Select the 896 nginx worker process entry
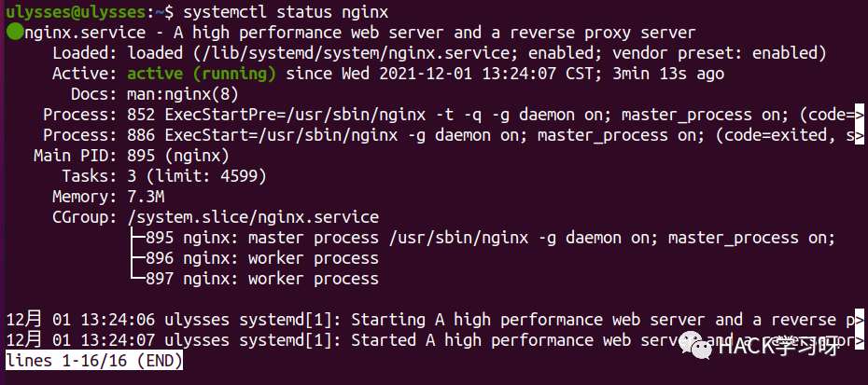The height and width of the screenshot is (385, 868). [261, 258]
